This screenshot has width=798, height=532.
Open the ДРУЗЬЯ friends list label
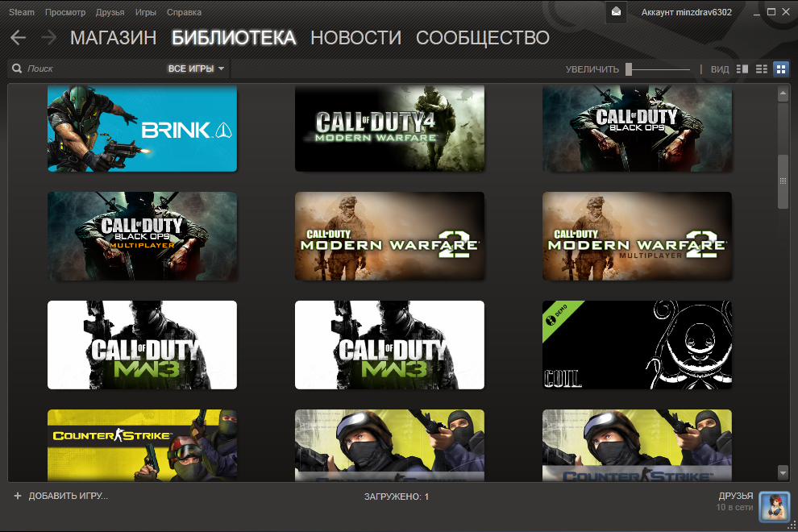(736, 496)
